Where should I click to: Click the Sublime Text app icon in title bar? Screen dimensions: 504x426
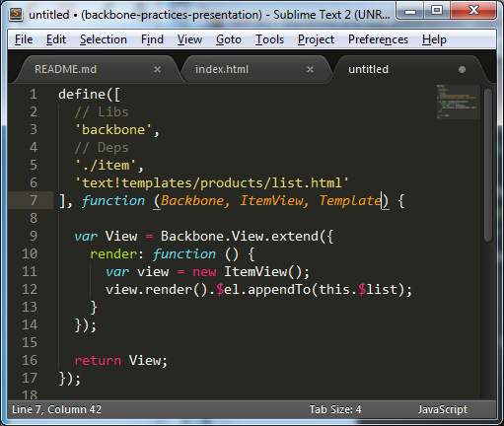(16, 15)
